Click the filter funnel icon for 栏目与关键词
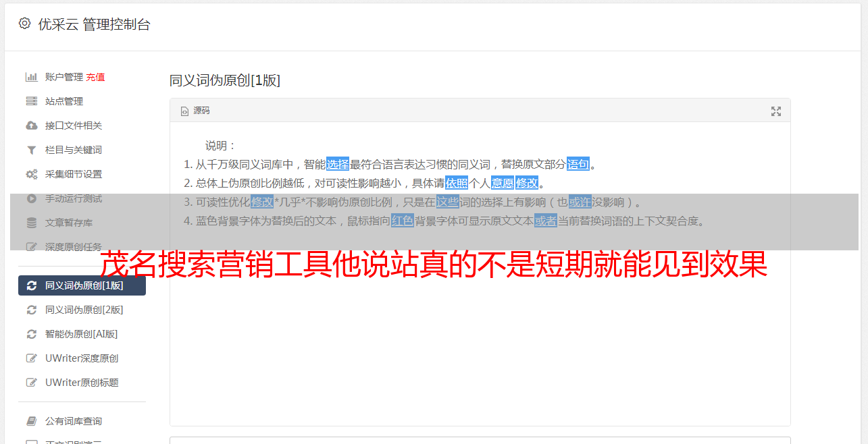 point(31,150)
